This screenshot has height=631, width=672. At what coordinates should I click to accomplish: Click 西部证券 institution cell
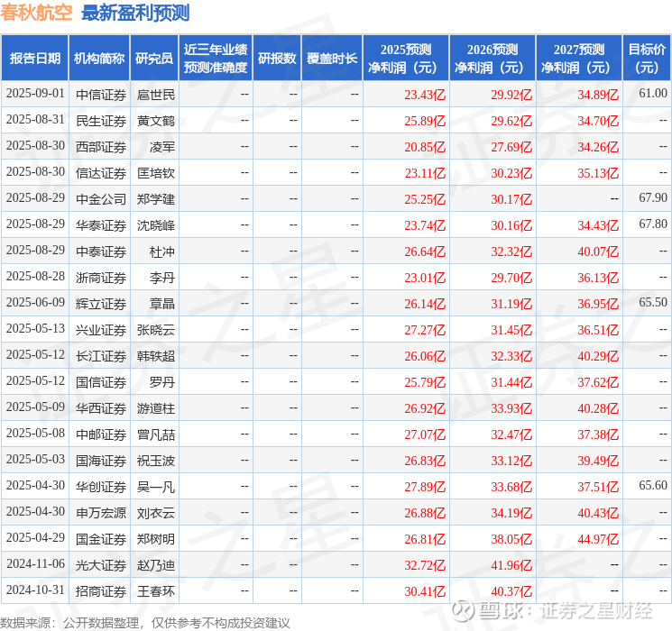coord(101,147)
